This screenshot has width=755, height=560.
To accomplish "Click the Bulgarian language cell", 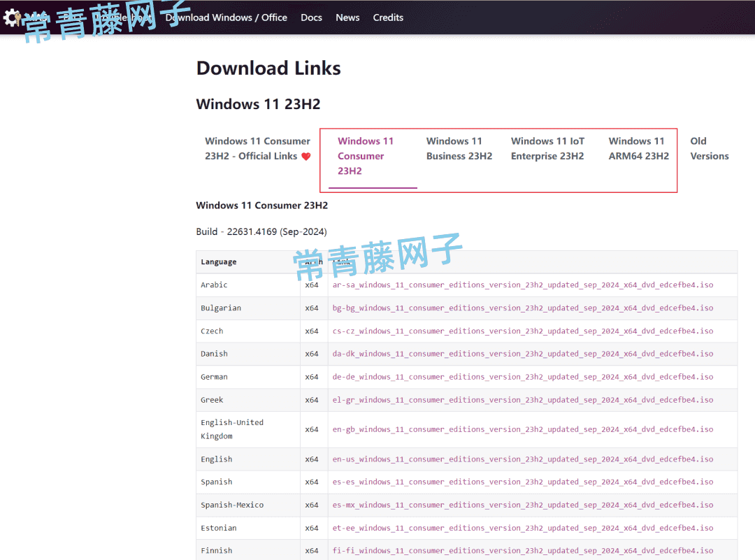I will click(248, 308).
